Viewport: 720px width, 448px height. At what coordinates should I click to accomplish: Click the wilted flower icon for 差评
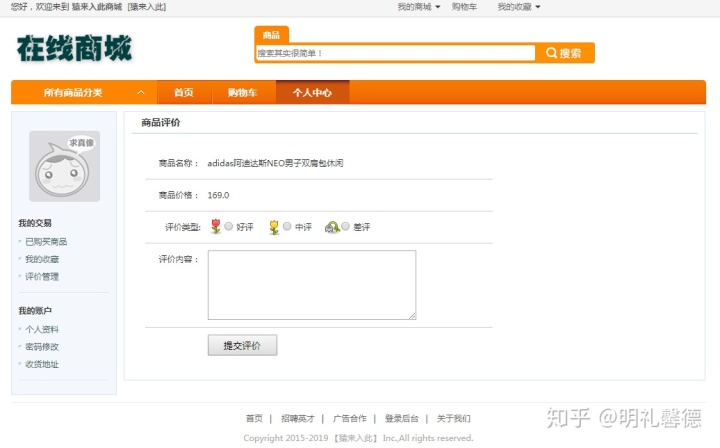coord(332,227)
